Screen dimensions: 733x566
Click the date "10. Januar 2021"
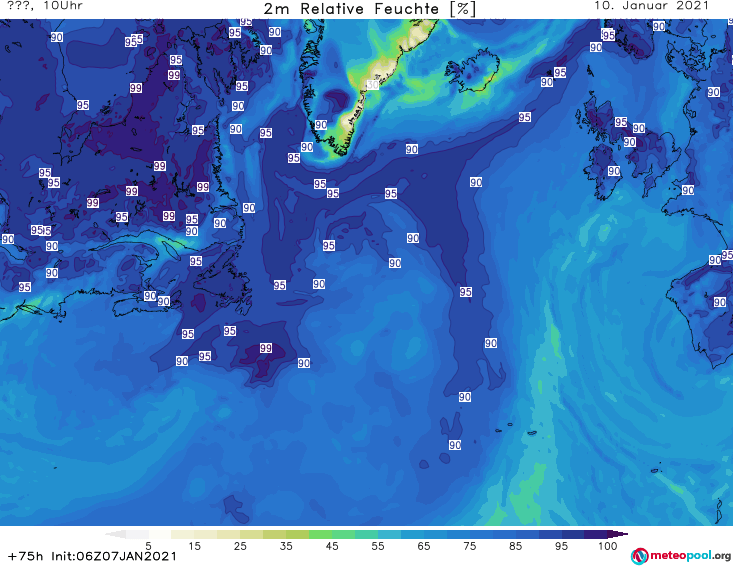tap(651, 6)
